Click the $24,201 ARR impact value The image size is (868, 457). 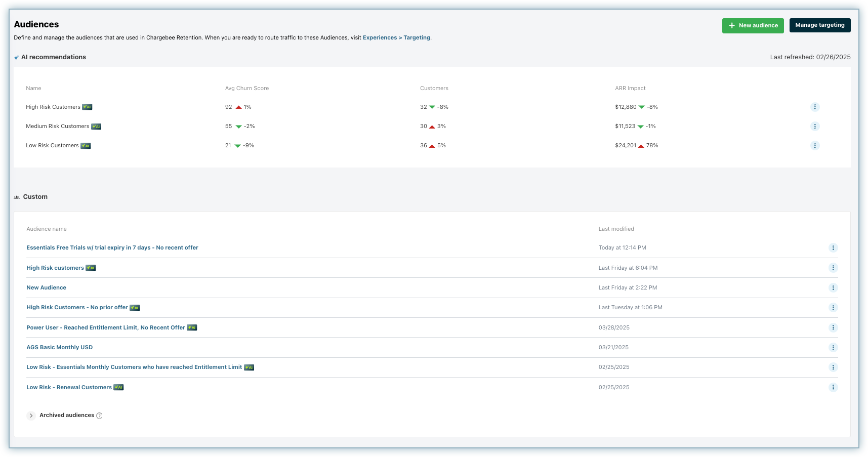[626, 145]
